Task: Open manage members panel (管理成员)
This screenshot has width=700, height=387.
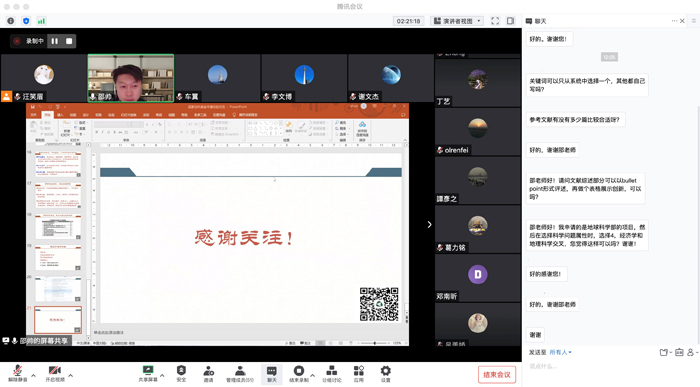Action: point(240,373)
